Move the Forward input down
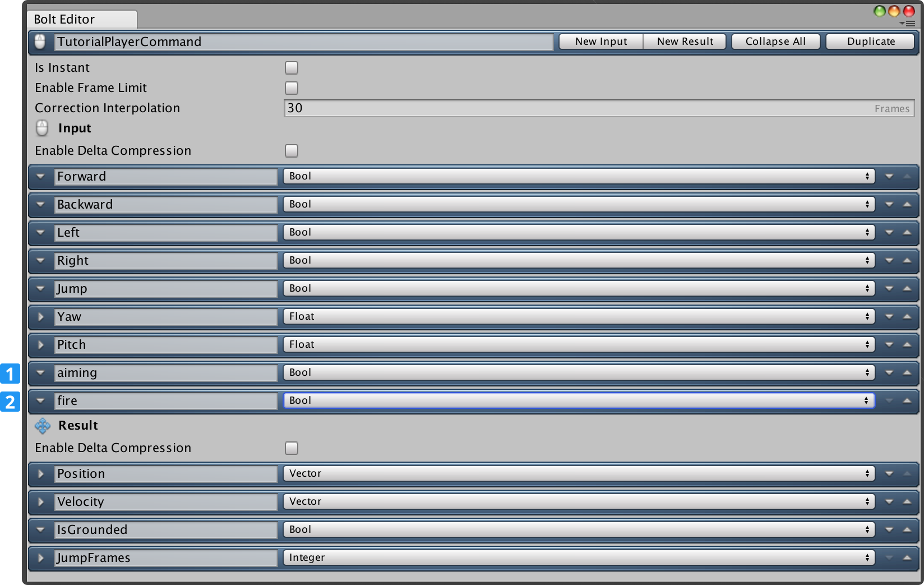The width and height of the screenshot is (924, 585). click(x=889, y=176)
